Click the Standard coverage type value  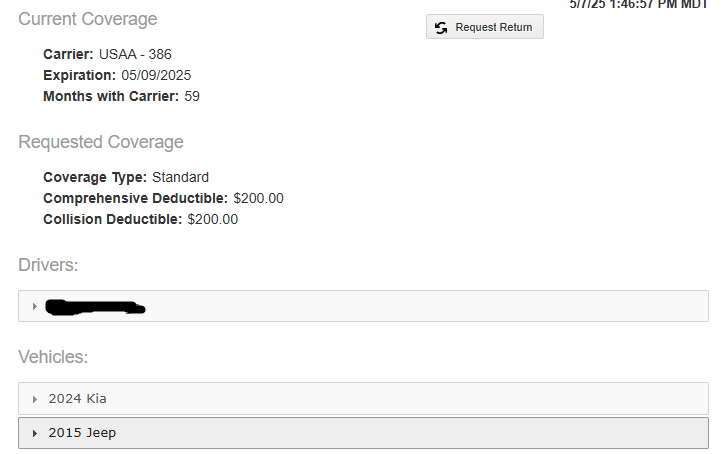[180, 177]
